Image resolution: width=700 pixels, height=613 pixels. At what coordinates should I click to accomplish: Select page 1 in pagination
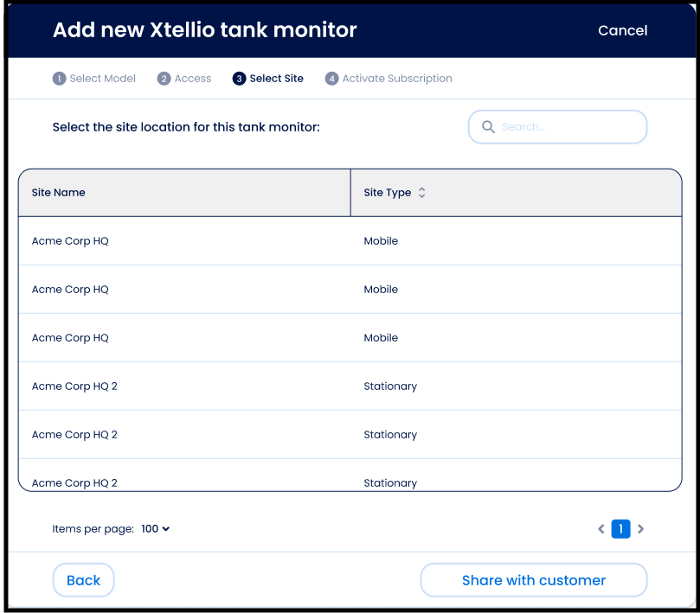[620, 529]
